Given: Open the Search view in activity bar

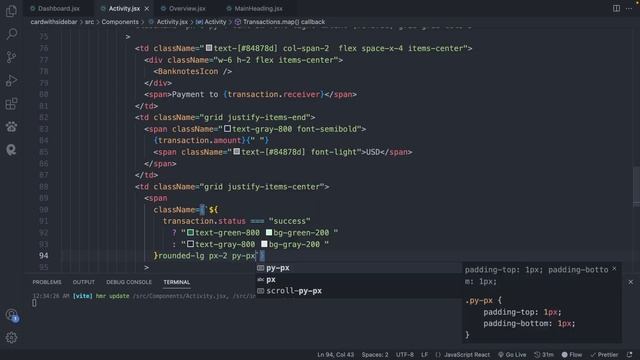Looking at the screenshot, I should click(11, 34).
